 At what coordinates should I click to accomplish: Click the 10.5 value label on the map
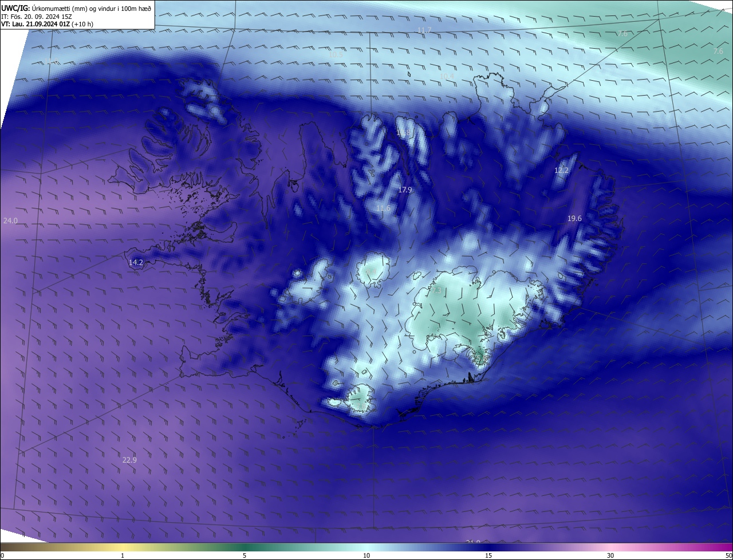coord(336,54)
